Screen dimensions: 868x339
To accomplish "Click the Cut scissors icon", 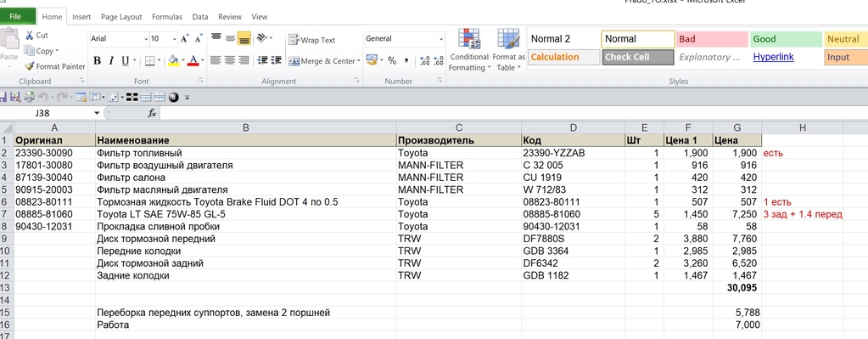I will 30,36.
